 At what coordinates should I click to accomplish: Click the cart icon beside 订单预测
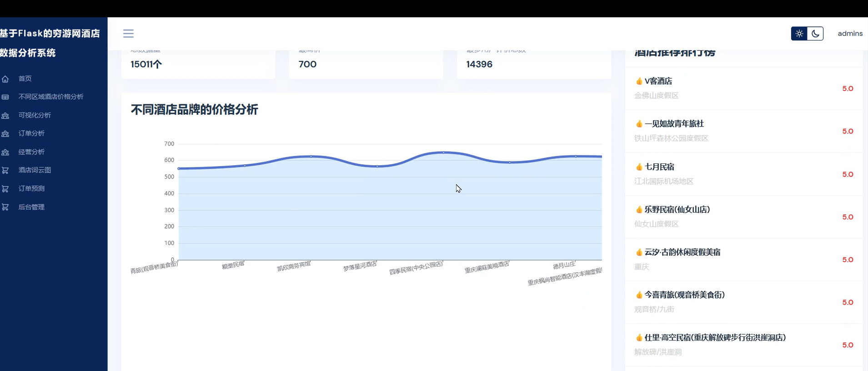click(x=5, y=188)
